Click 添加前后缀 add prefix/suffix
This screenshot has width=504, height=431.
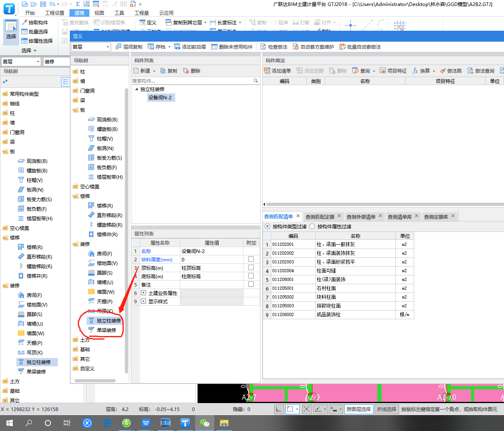pyautogui.click(x=190, y=47)
